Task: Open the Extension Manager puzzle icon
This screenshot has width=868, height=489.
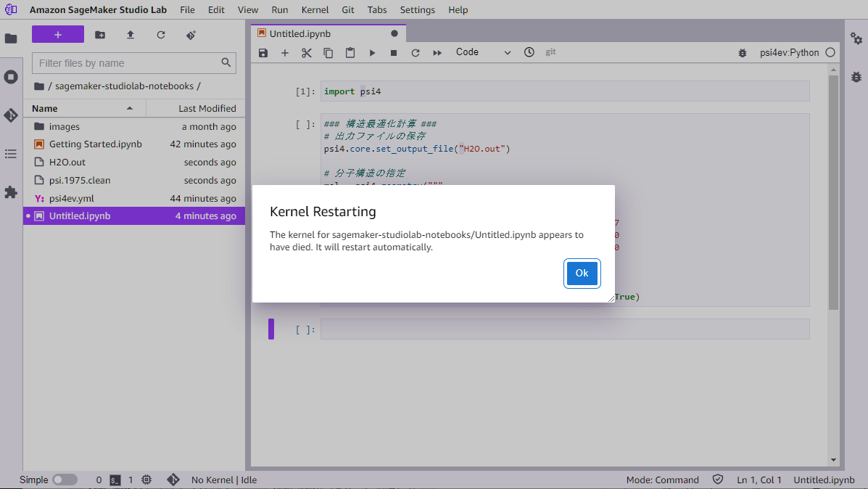Action: (x=11, y=192)
